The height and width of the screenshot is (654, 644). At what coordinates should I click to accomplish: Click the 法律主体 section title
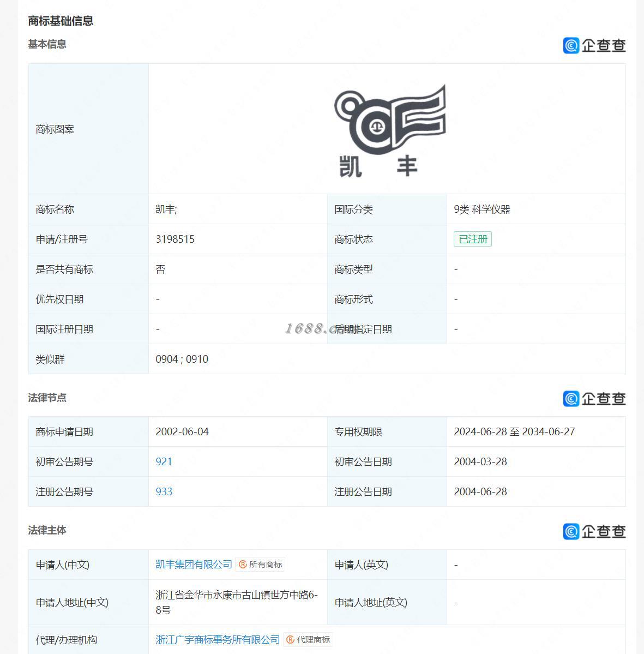pos(47,530)
